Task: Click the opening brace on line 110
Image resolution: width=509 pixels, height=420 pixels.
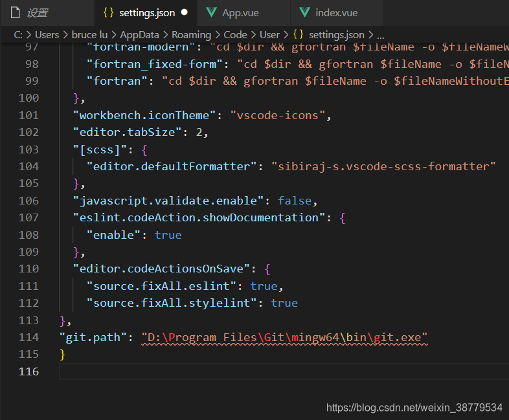Action: tap(267, 269)
